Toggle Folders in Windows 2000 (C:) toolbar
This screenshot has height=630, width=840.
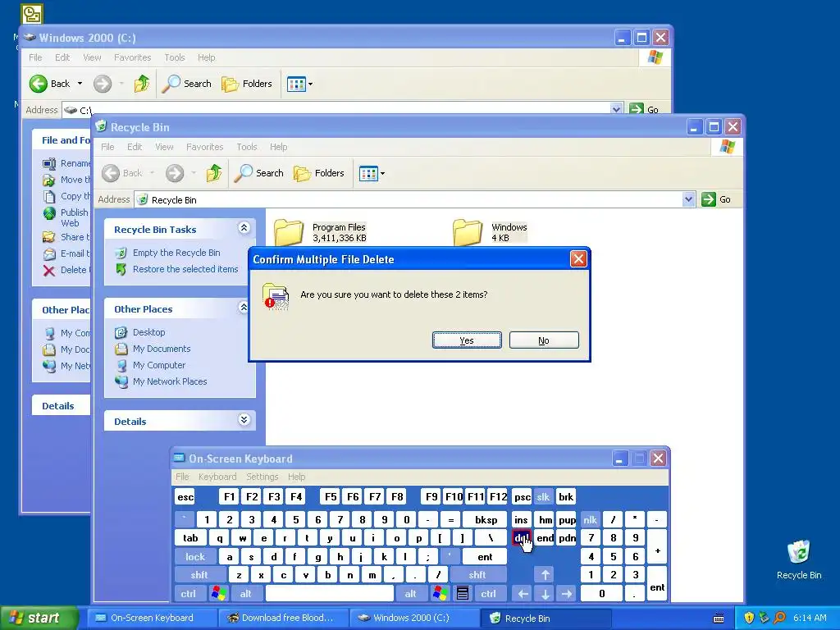(x=247, y=84)
